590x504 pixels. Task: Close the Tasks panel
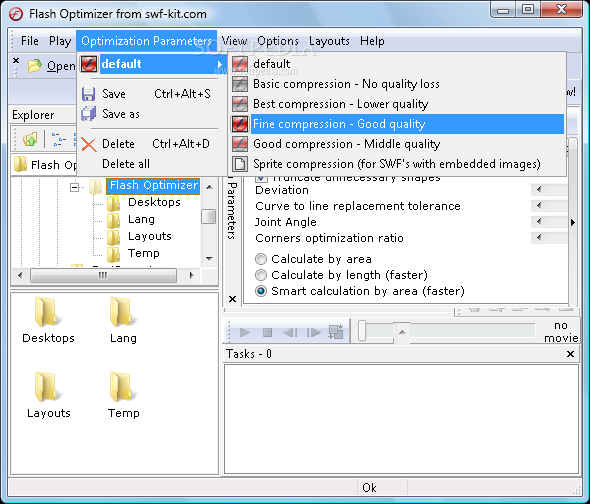pyautogui.click(x=570, y=354)
